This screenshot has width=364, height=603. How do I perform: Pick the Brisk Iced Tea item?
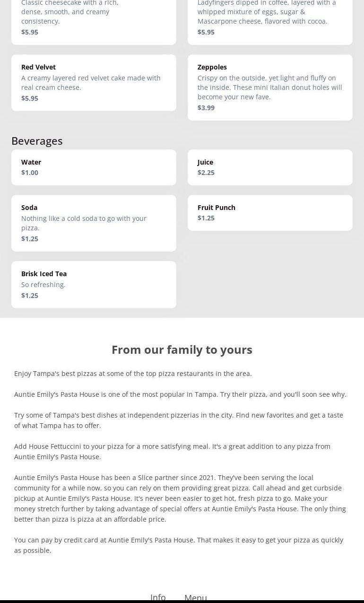[x=94, y=284]
